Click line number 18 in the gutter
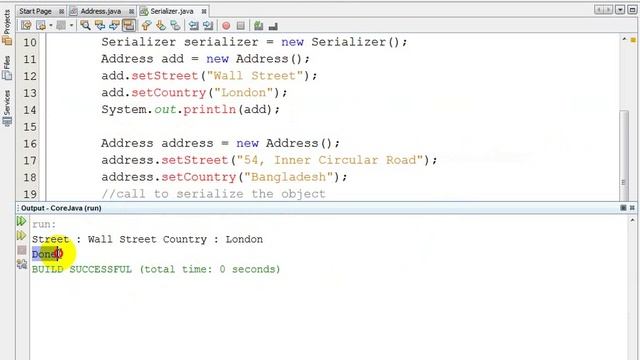Viewport: 640px width, 360px height. click(x=30, y=178)
